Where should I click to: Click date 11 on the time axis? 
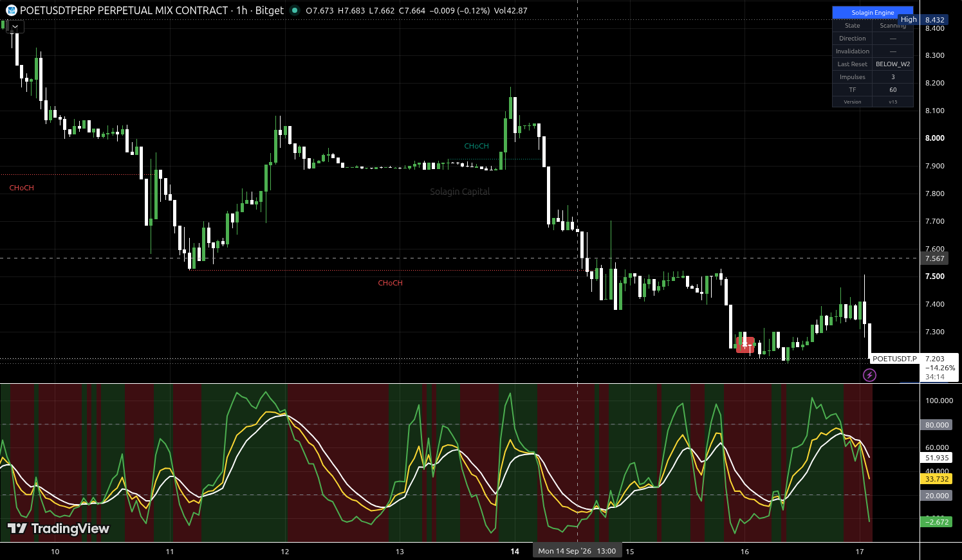170,552
